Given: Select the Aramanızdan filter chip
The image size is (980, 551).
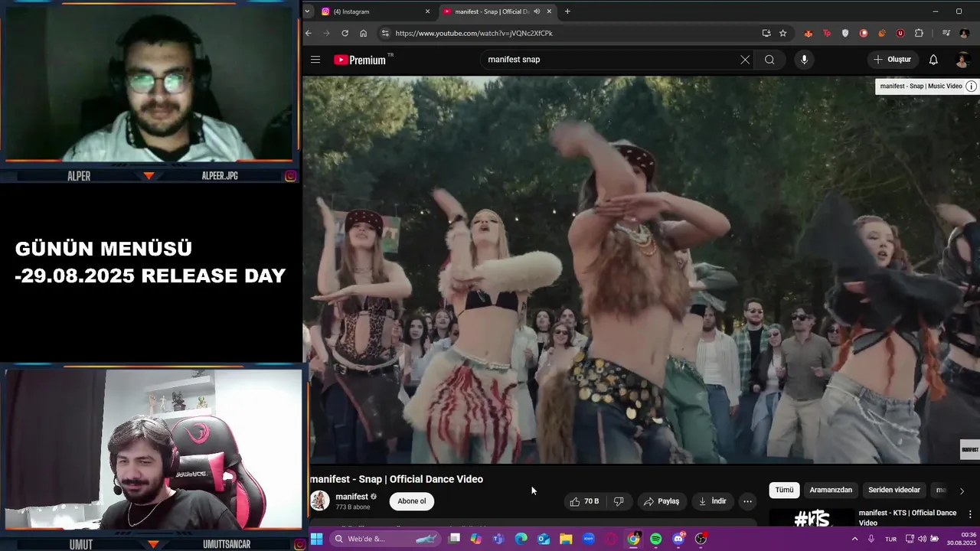Looking at the screenshot, I should point(831,490).
